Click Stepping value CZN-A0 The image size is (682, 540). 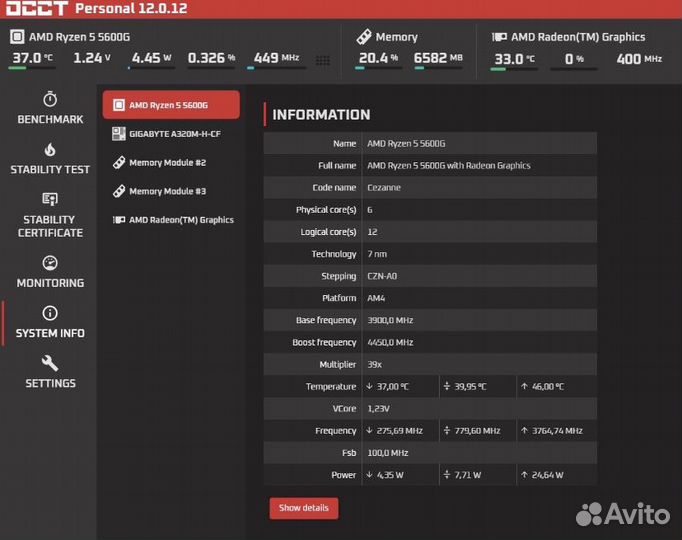(382, 276)
